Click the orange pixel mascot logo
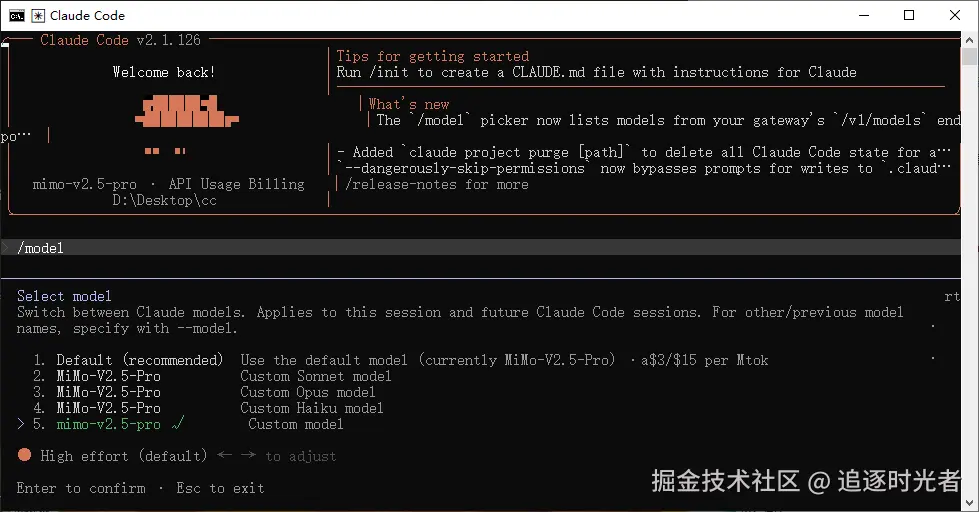This screenshot has height=512, width=979. tap(186, 111)
